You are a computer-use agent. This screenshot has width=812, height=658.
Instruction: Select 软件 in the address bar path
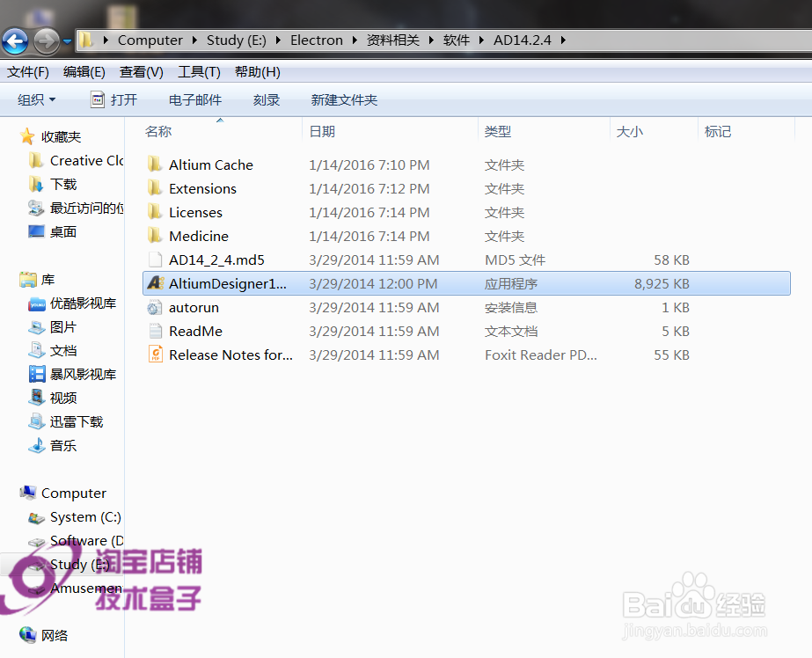[457, 40]
